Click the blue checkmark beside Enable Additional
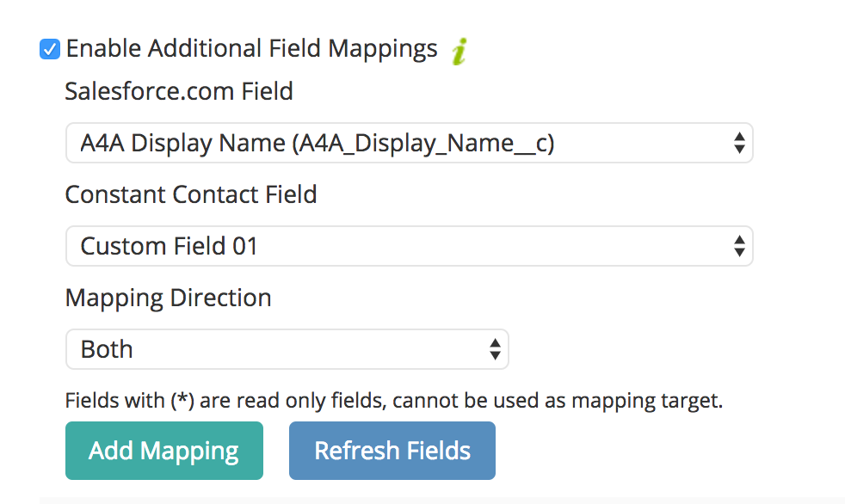The width and height of the screenshot is (845, 504). [50, 49]
